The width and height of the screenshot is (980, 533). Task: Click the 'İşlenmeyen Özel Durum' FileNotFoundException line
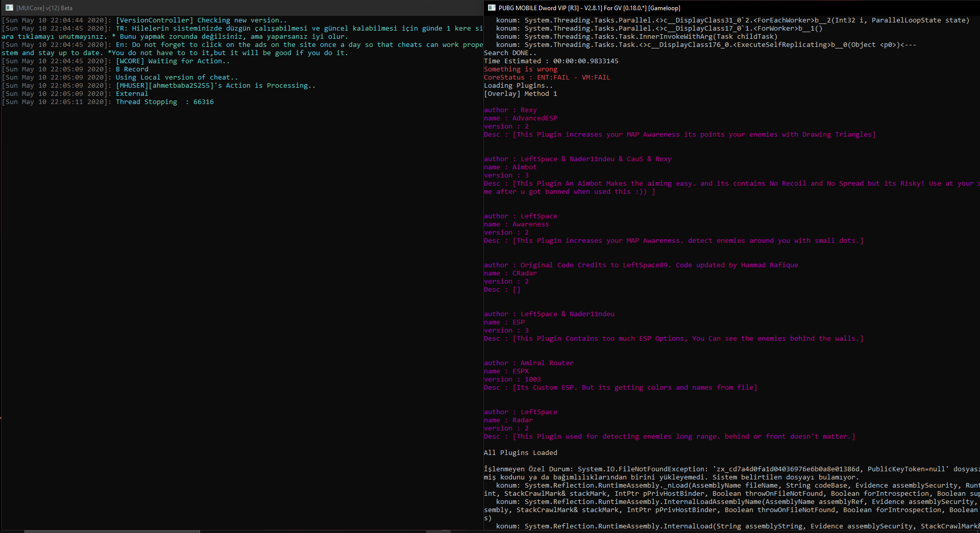[x=732, y=469]
